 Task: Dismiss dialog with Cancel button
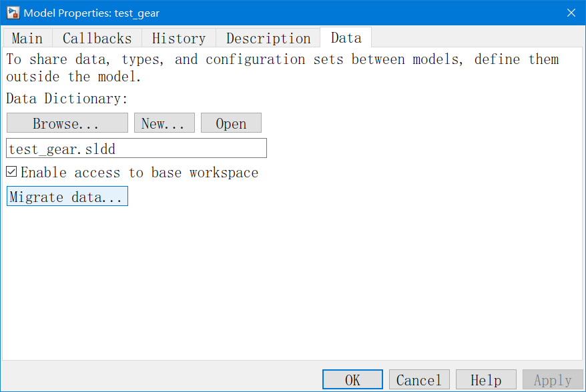coord(419,380)
